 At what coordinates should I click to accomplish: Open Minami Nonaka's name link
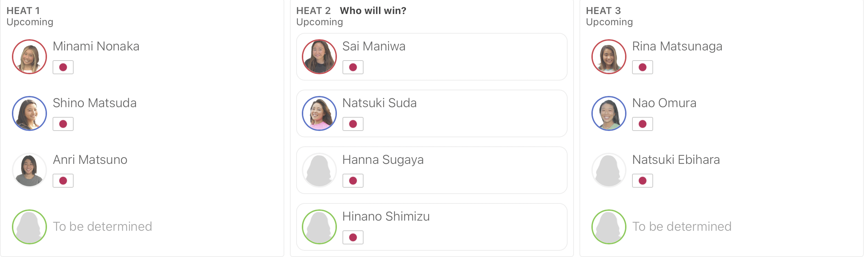pos(96,46)
